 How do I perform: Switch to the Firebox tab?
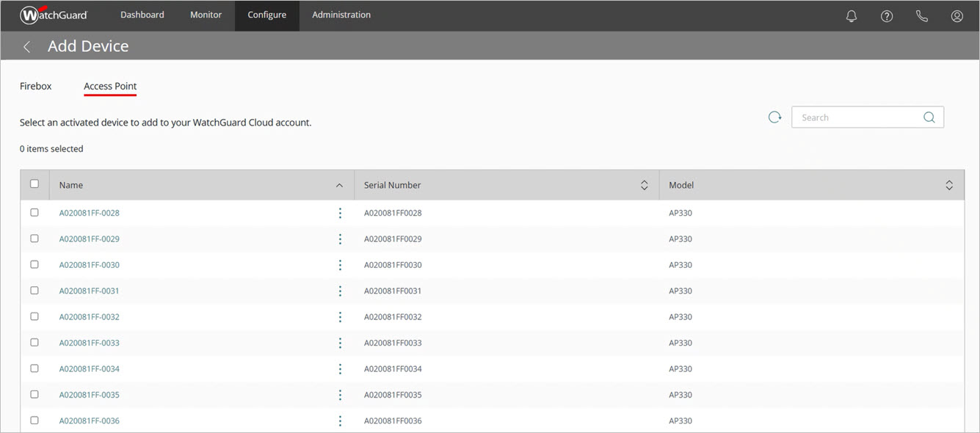pyautogui.click(x=35, y=86)
